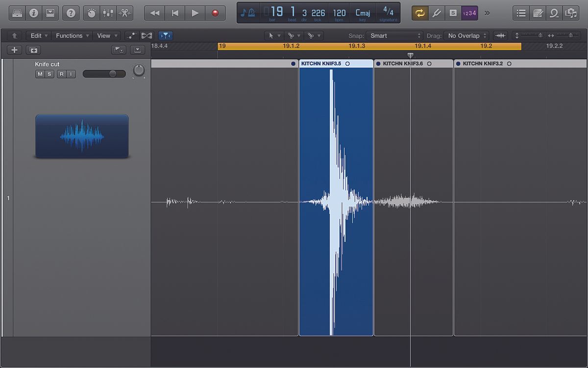
Task: Mute the Knife cut track
Action: click(x=41, y=74)
